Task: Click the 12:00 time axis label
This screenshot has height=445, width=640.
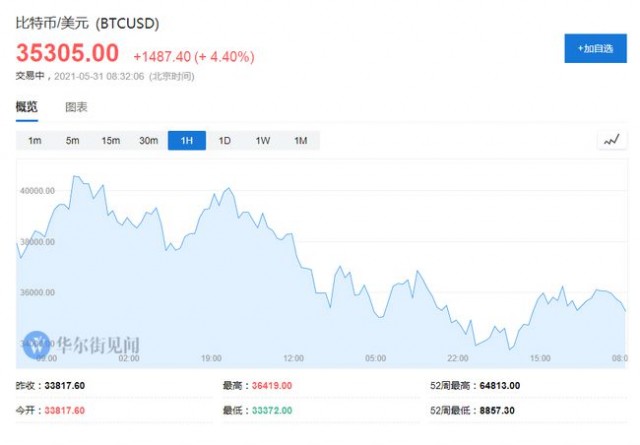Action: pos(293,358)
